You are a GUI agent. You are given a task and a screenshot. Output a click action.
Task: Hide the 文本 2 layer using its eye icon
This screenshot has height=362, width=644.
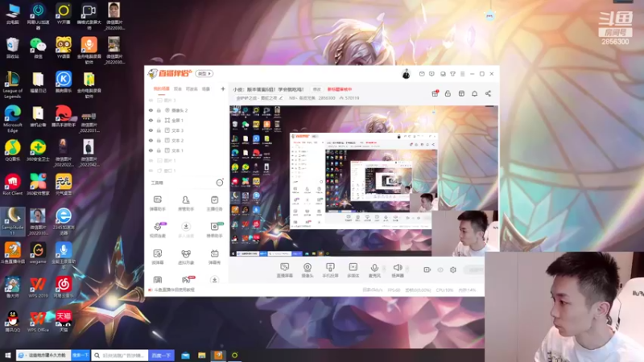coord(151,140)
